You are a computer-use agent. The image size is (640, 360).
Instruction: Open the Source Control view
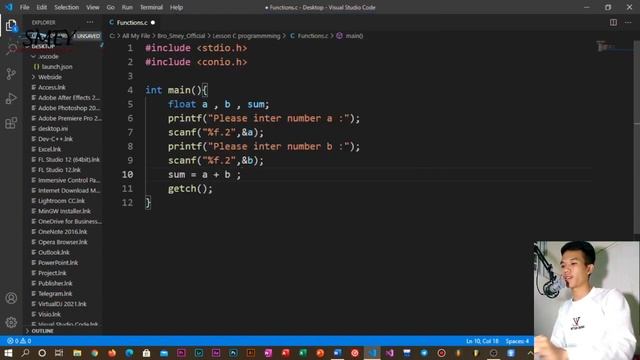11,74
